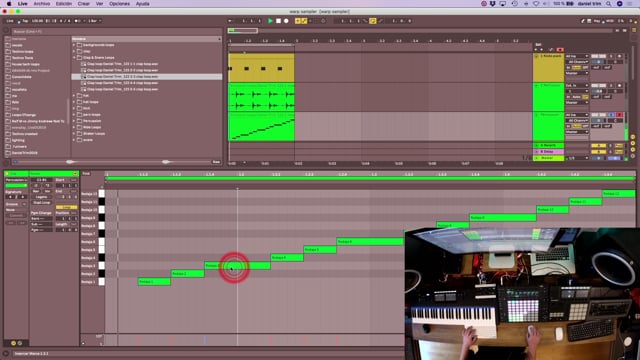Jump to next locator arrow
This screenshot has width=640, height=360.
click(x=542, y=50)
